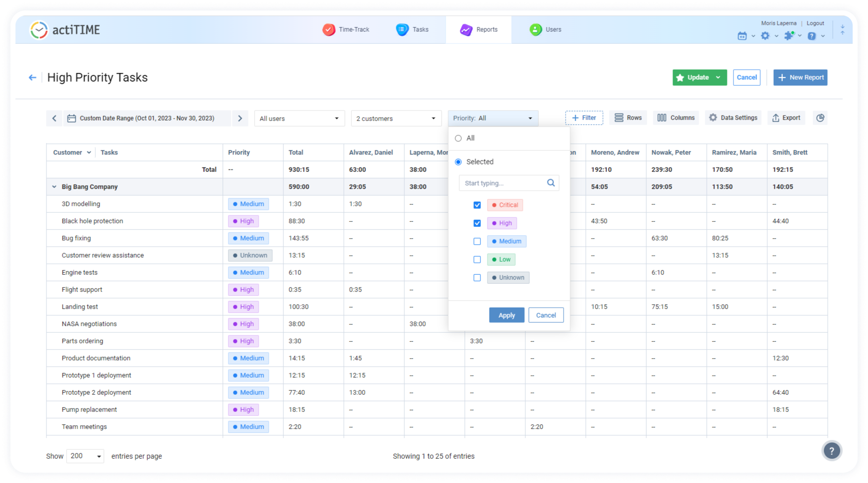868x483 pixels.
Task: Select the All priority radio option
Action: tap(458, 138)
